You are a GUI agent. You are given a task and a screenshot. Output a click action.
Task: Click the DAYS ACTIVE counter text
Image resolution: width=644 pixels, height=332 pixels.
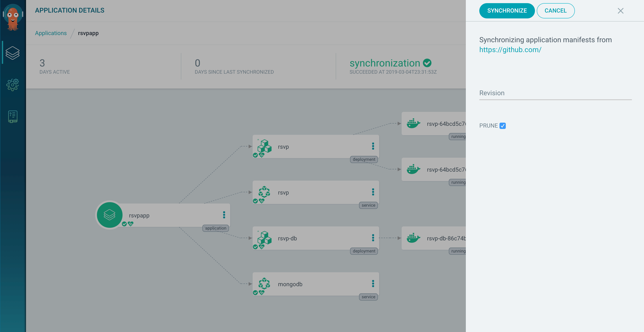(x=55, y=72)
